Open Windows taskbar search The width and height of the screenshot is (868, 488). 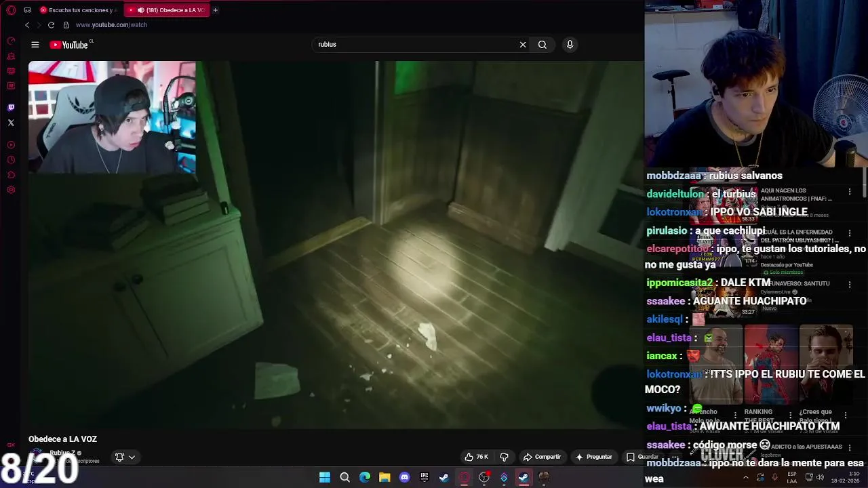point(344,477)
